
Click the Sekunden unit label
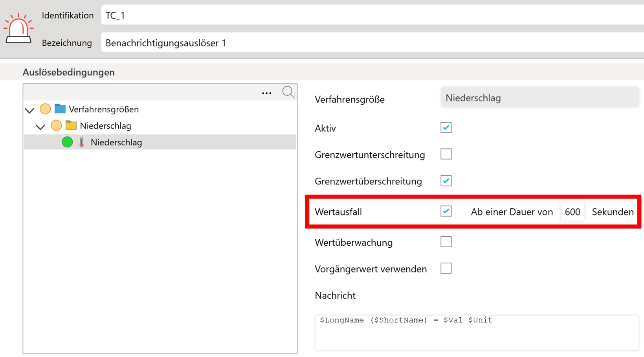point(613,212)
